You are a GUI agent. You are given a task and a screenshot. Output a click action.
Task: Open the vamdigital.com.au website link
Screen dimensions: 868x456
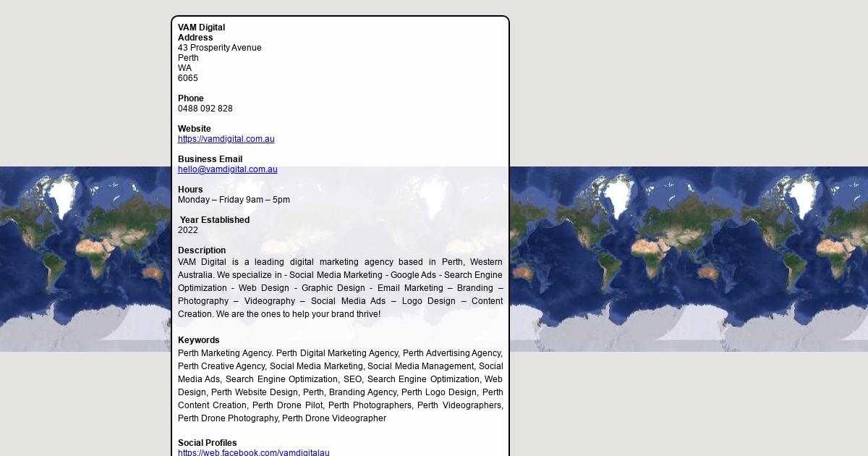[x=226, y=139]
